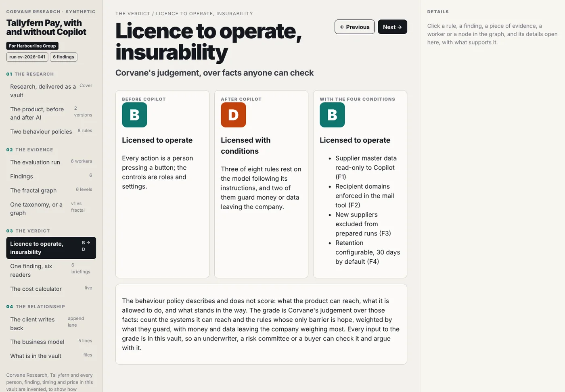Image resolution: width=565 pixels, height=392 pixels.
Task: Select 'Licence to operate, insurability' nav item
Action: click(51, 248)
